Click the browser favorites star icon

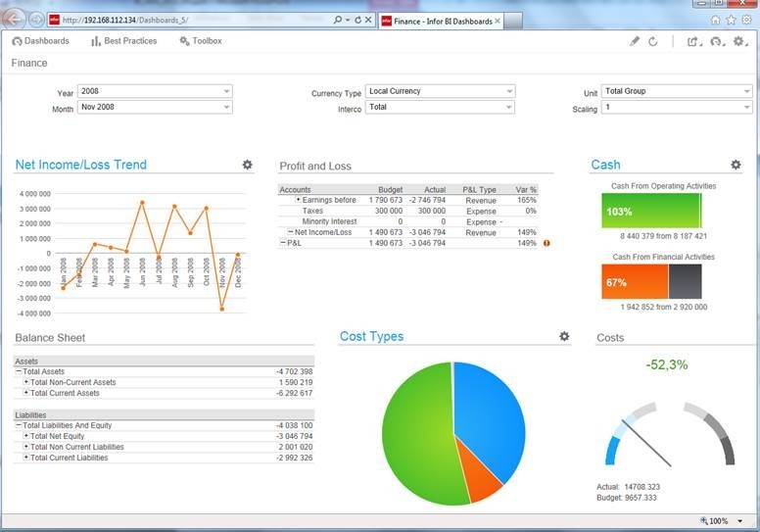[731, 20]
